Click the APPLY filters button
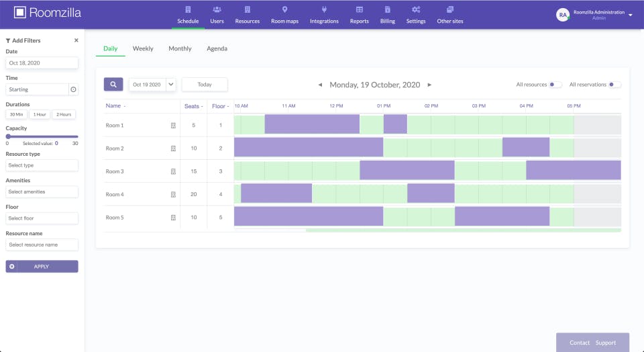The height and width of the screenshot is (352, 644). pos(42,267)
